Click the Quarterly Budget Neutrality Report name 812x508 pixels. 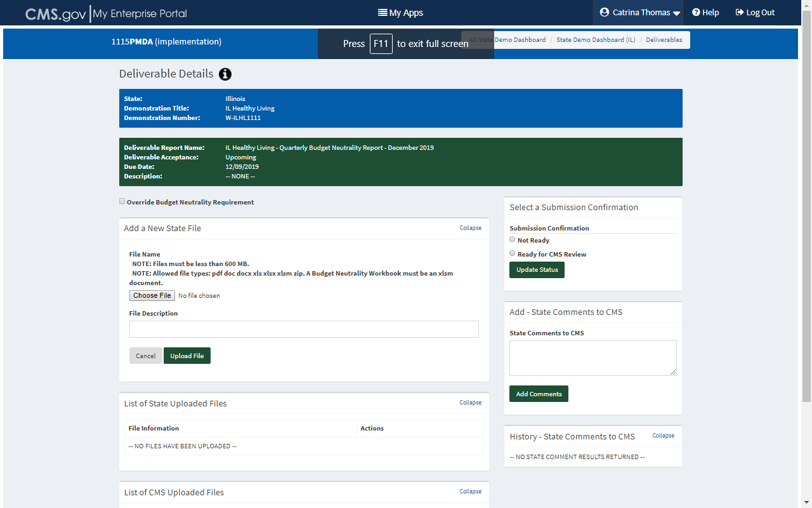(x=329, y=148)
